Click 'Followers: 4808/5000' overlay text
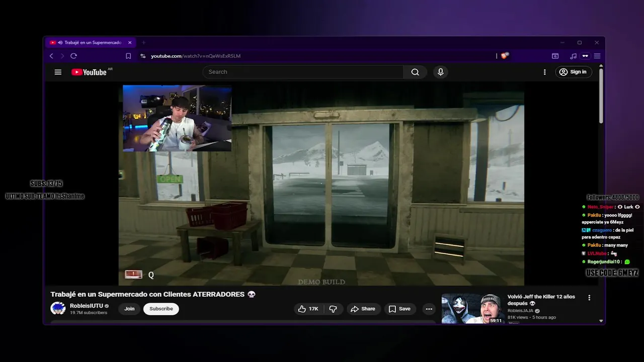 613,198
